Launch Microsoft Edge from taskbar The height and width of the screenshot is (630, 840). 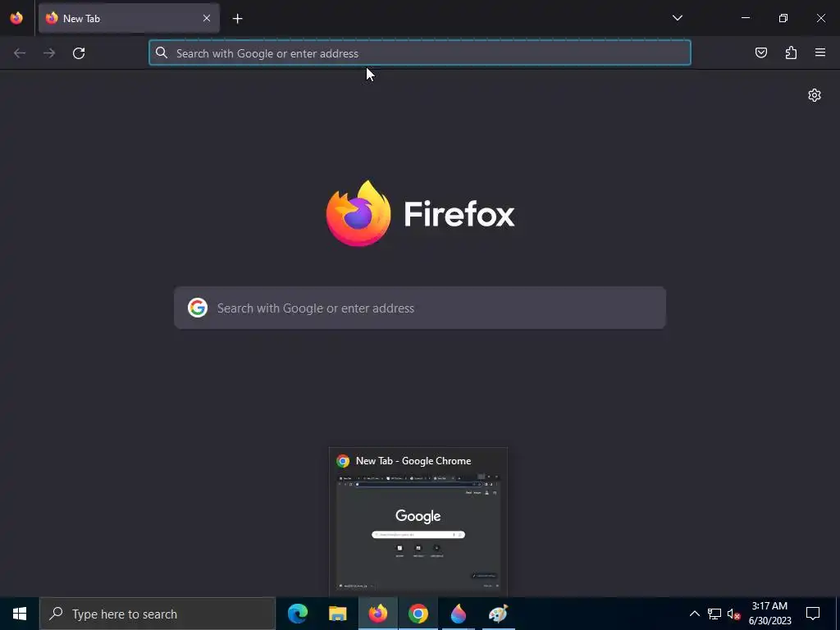[x=298, y=614]
